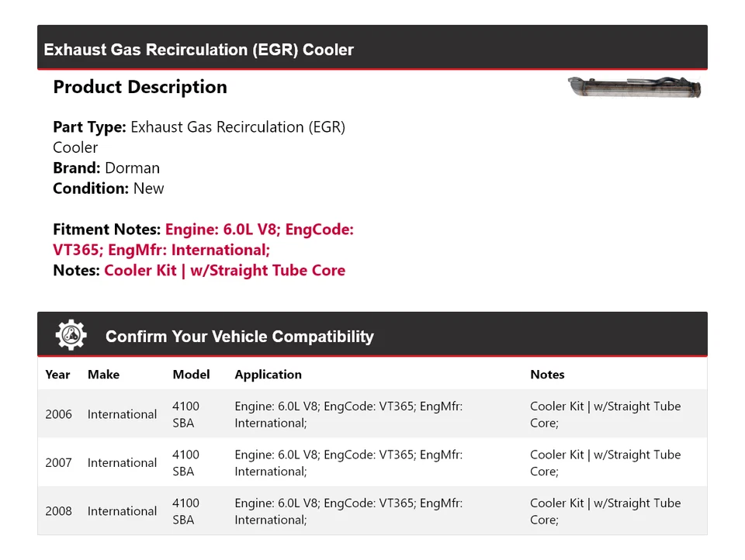Click the Make column header

103,375
